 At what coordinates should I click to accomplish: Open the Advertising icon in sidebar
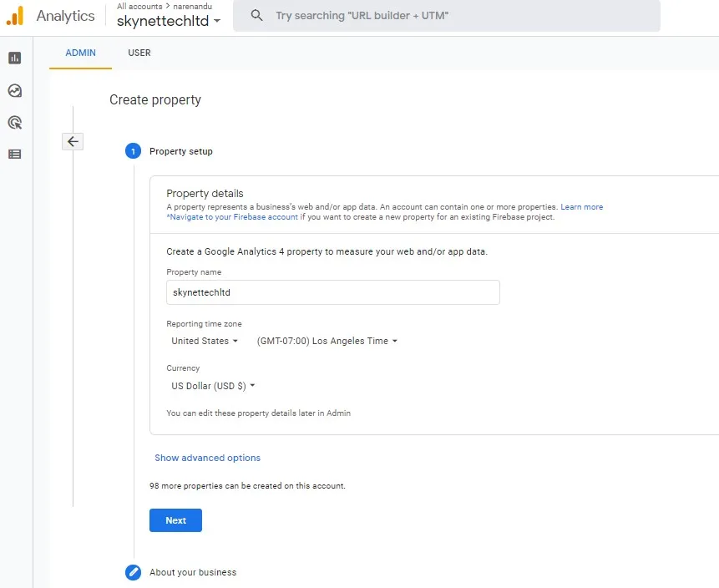coord(15,123)
